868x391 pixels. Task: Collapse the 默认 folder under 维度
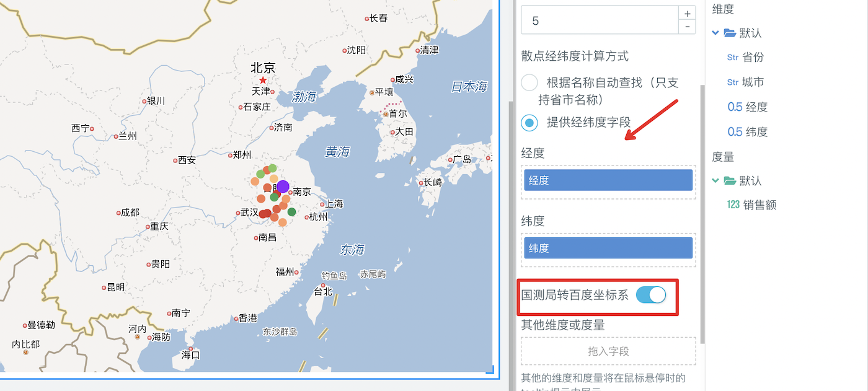(716, 33)
